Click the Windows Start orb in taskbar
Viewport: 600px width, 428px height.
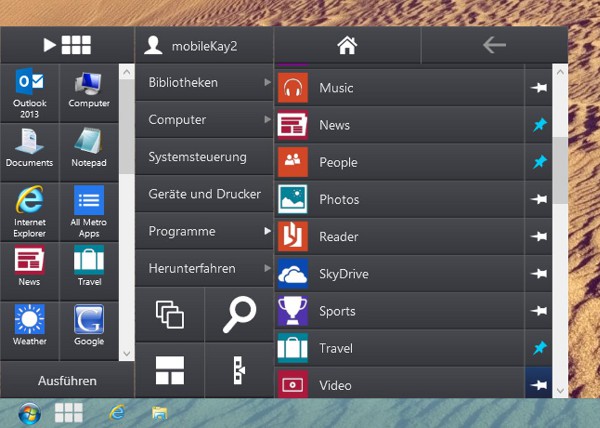[28, 412]
